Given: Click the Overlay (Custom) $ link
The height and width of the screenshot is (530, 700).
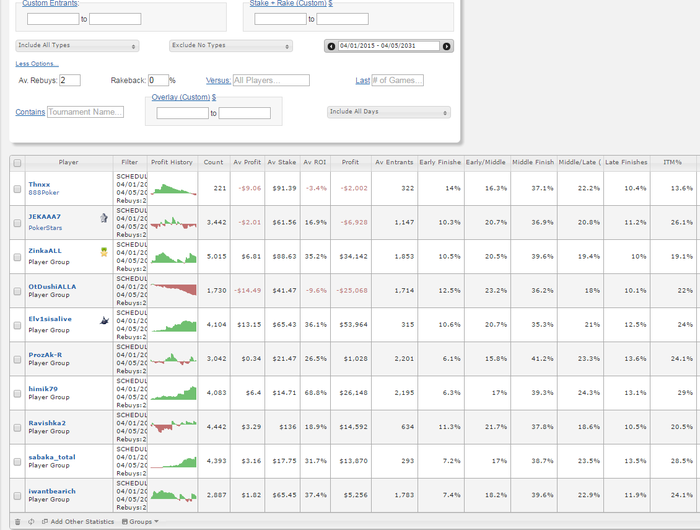Looking at the screenshot, I should click(183, 97).
